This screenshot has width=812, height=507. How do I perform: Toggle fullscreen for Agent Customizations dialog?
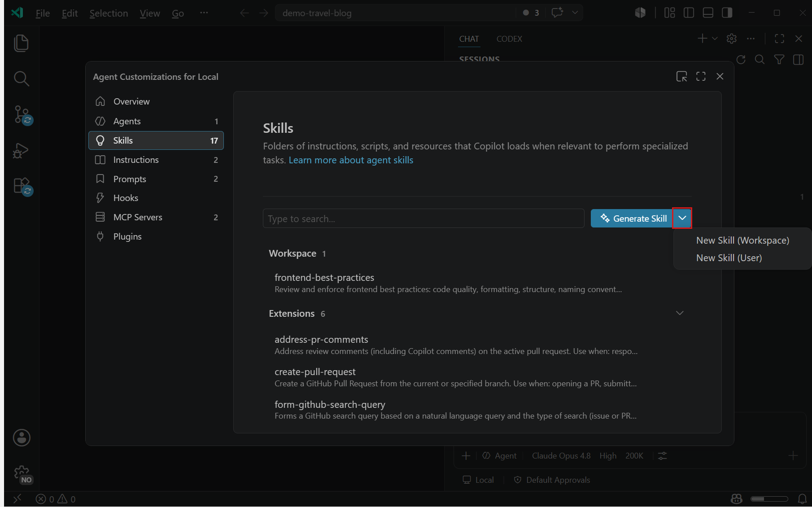click(x=701, y=77)
